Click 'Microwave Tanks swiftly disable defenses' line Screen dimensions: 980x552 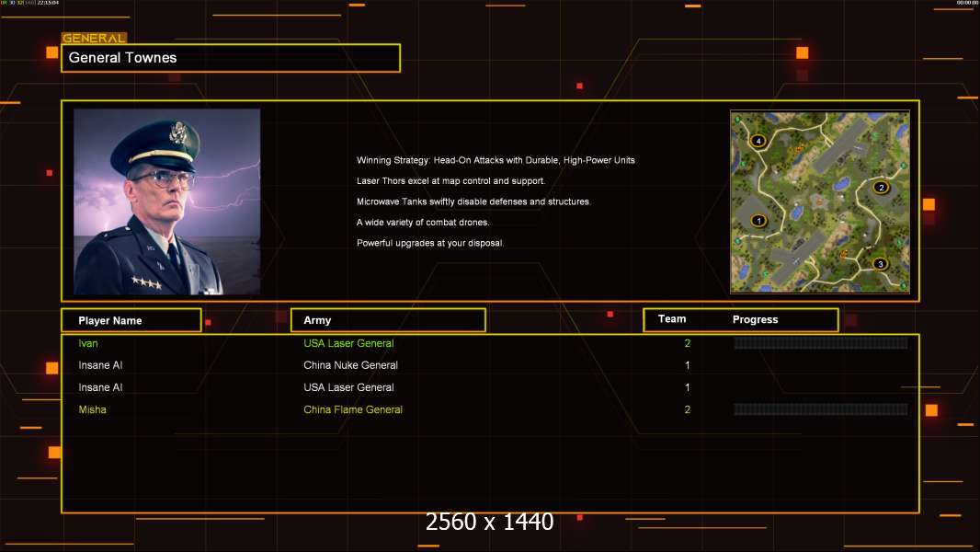click(473, 201)
